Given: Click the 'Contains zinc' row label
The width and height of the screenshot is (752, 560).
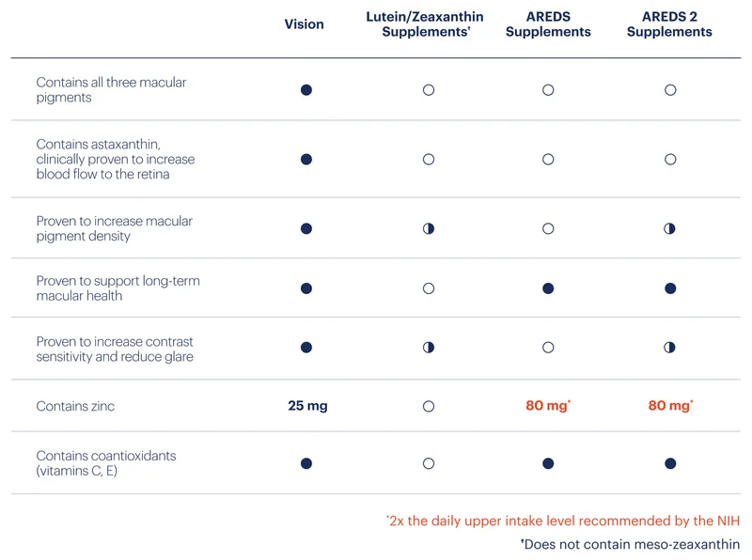Looking at the screenshot, I should tap(75, 407).
